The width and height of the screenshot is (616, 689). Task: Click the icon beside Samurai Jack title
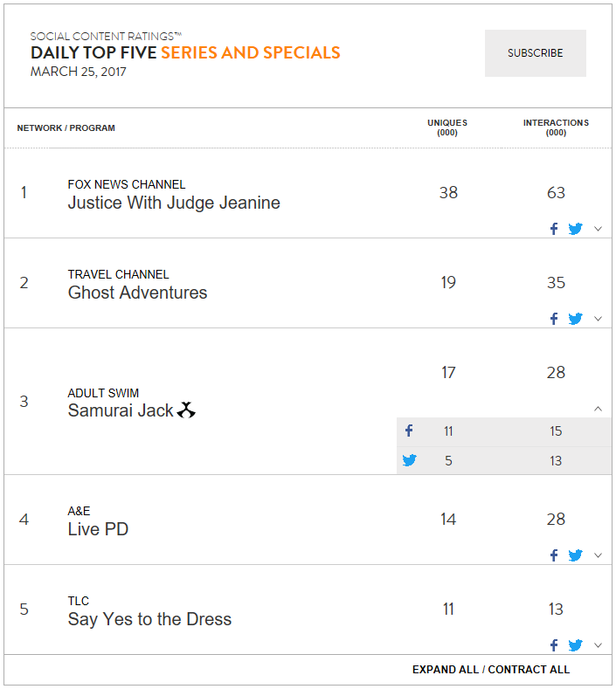coord(186,410)
